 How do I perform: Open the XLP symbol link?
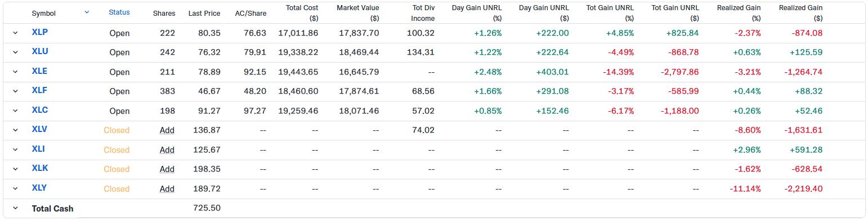(x=39, y=32)
